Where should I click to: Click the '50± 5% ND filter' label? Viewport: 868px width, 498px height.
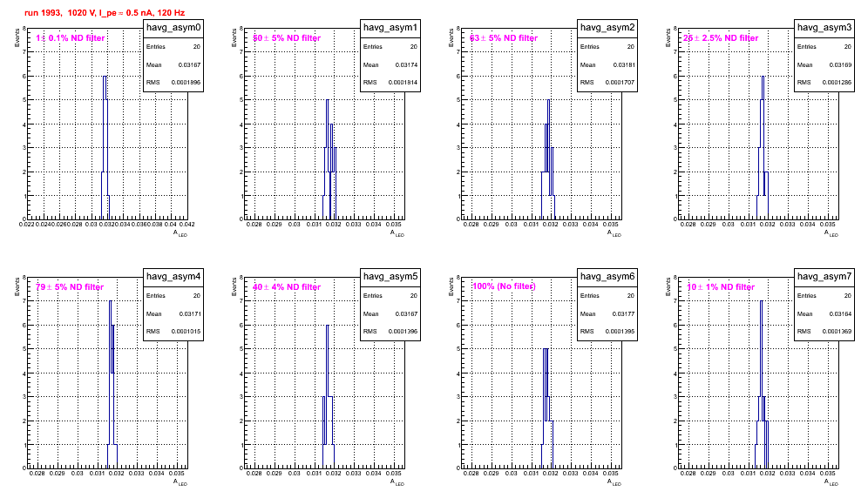pyautogui.click(x=287, y=38)
